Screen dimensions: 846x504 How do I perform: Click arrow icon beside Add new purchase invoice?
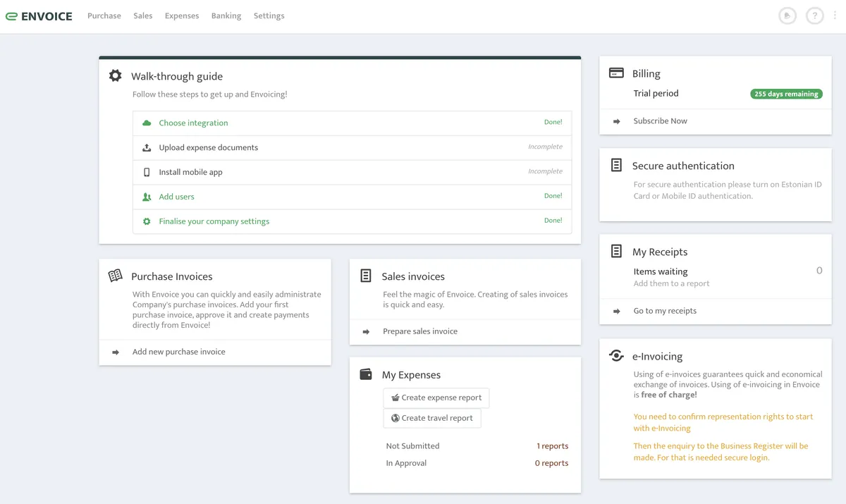pyautogui.click(x=116, y=352)
